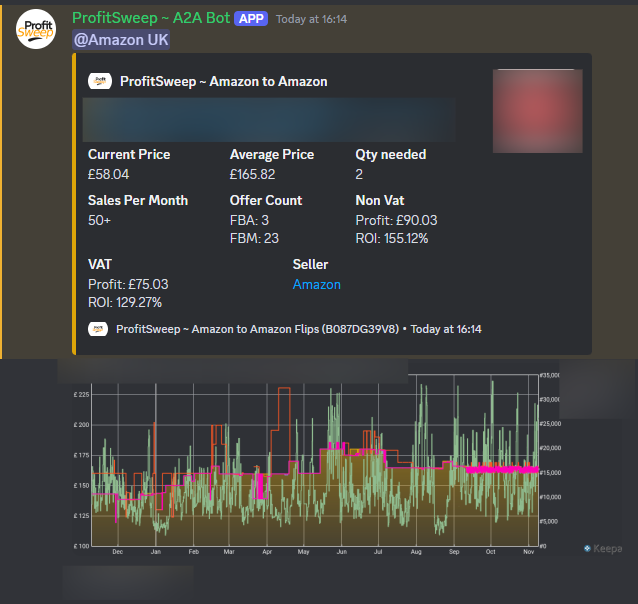This screenshot has width=638, height=604.
Task: Click the embed footer ProfitSweep icon
Action: [98, 329]
